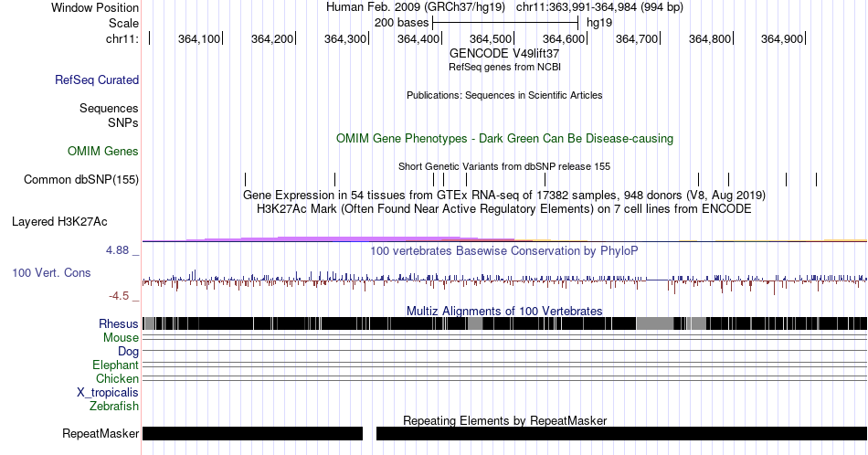The width and height of the screenshot is (868, 455).
Task: Open the OMIM Genes track label
Action: coord(103,151)
